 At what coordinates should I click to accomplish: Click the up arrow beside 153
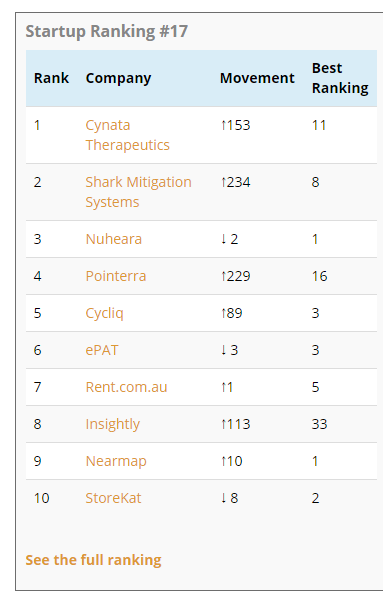coord(223,125)
